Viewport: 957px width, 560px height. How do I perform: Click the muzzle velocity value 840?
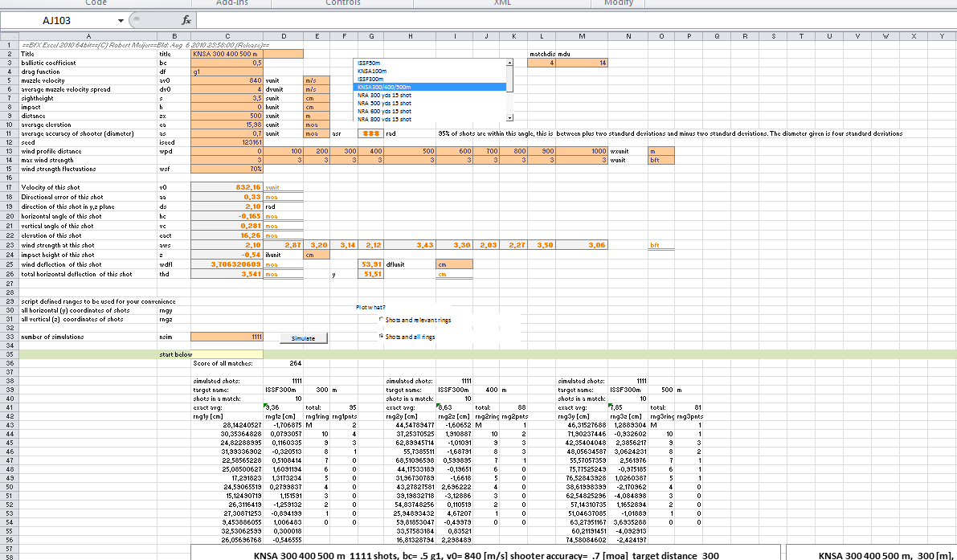[x=227, y=80]
